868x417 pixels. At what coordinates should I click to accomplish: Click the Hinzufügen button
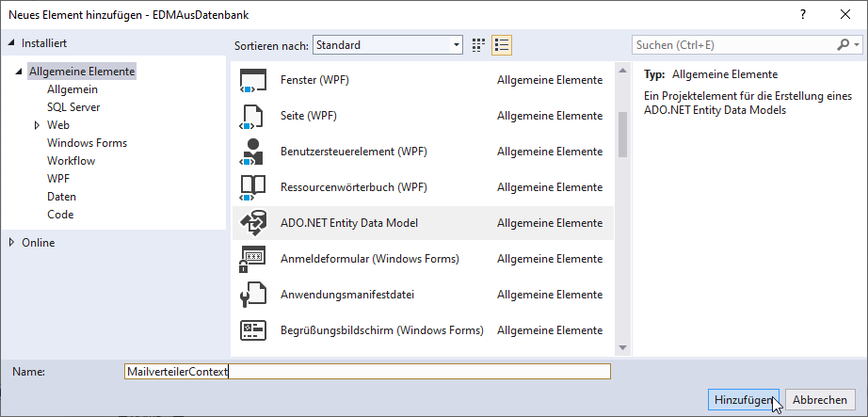[x=744, y=400]
